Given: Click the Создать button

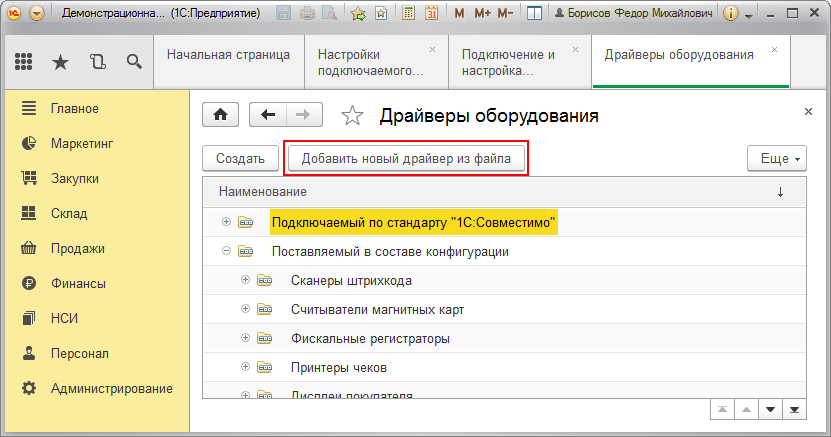Looking at the screenshot, I should point(240,158).
